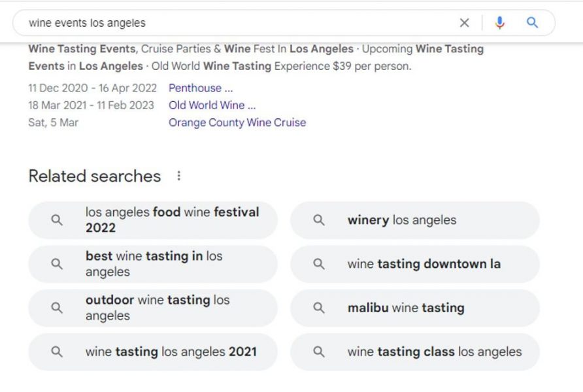The width and height of the screenshot is (583, 392).
Task: Clear the search query using the X icon
Action: tap(464, 22)
